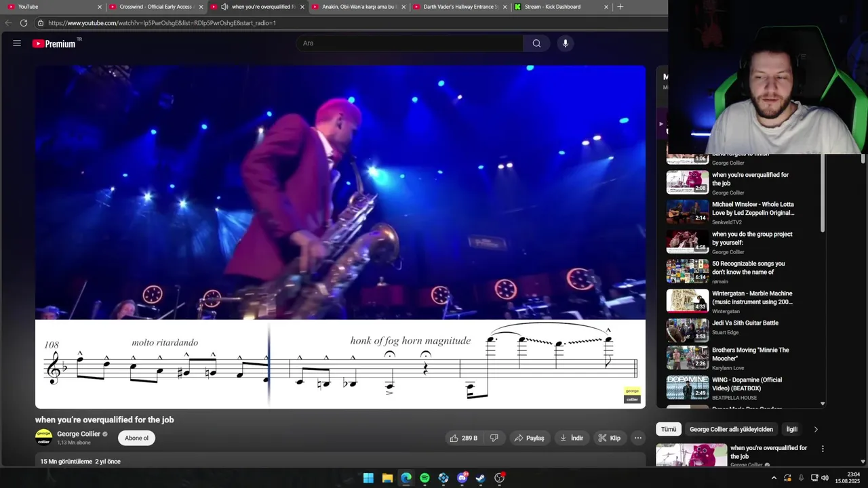Open Steam from taskbar

tap(481, 478)
